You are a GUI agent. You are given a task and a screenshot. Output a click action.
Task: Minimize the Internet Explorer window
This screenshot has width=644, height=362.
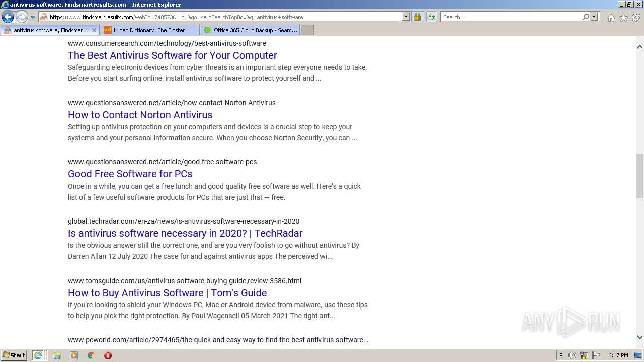[x=621, y=5]
